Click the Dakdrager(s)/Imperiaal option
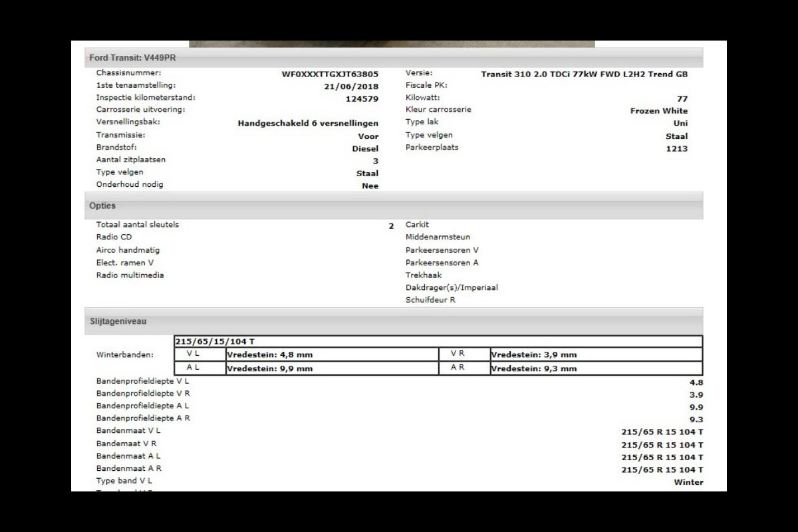 pyautogui.click(x=452, y=288)
